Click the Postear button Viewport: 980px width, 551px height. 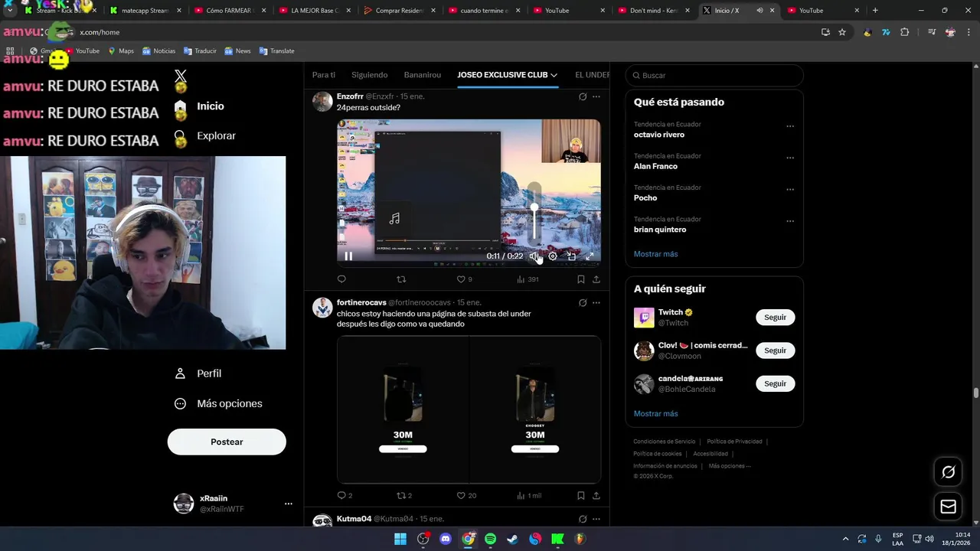coord(227,442)
